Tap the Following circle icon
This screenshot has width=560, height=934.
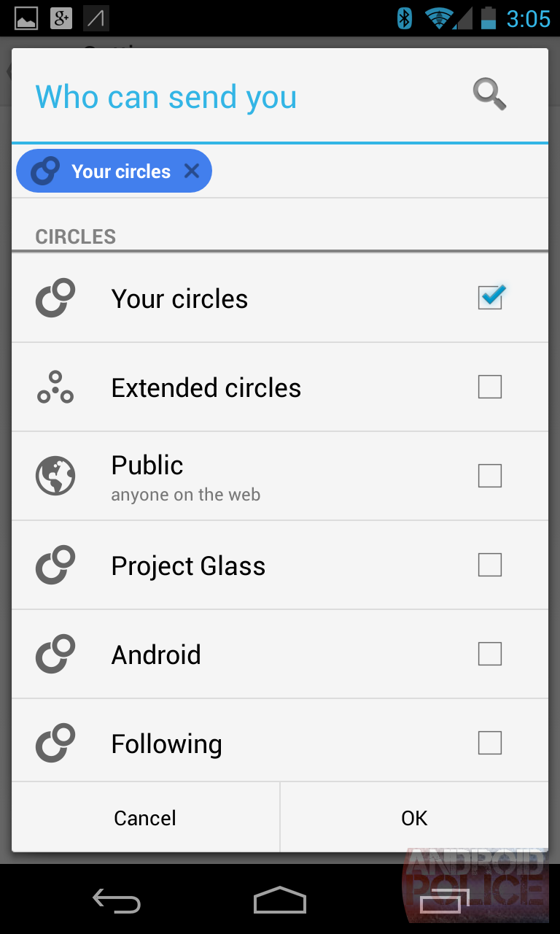click(55, 743)
